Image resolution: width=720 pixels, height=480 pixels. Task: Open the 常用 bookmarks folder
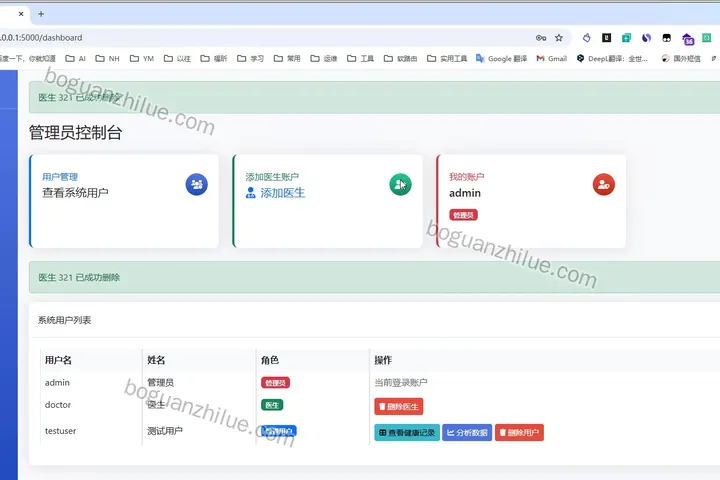[x=287, y=58]
